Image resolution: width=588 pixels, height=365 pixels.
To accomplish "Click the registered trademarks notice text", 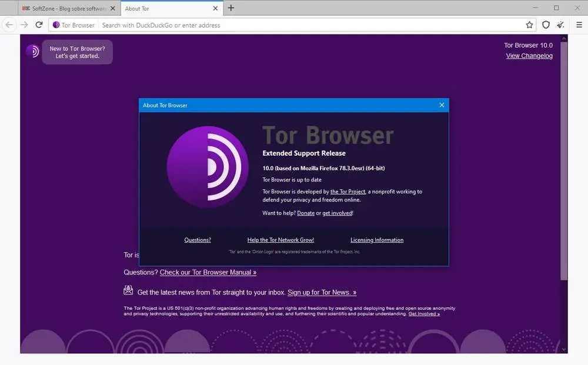I will pos(295,252).
